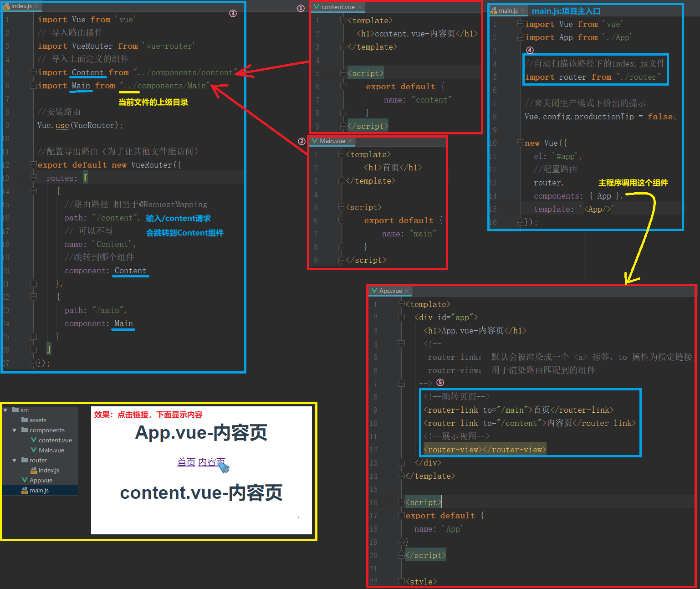Fold 'export default' block in Main.vue
This screenshot has width=700, height=589.
click(342, 220)
